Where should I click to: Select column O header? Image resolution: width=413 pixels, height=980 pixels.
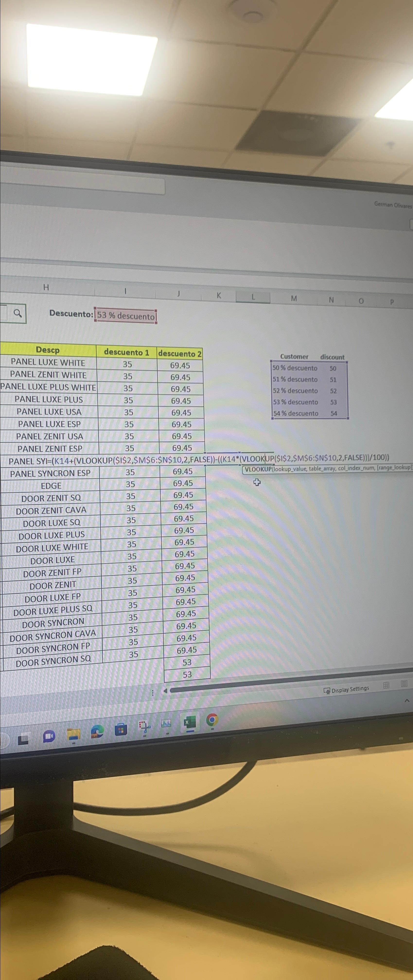tap(361, 301)
